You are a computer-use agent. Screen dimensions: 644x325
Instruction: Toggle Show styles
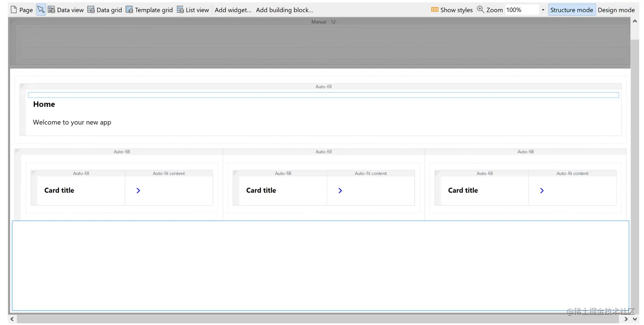[452, 10]
